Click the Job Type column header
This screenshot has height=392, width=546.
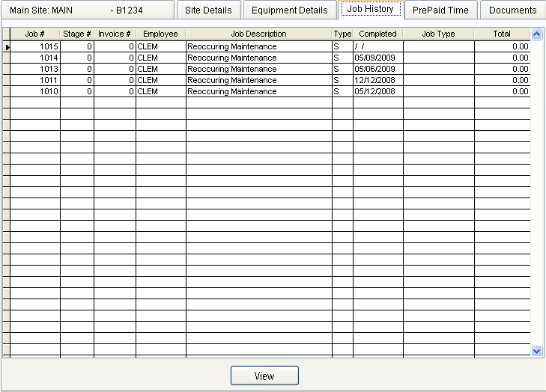pos(438,34)
